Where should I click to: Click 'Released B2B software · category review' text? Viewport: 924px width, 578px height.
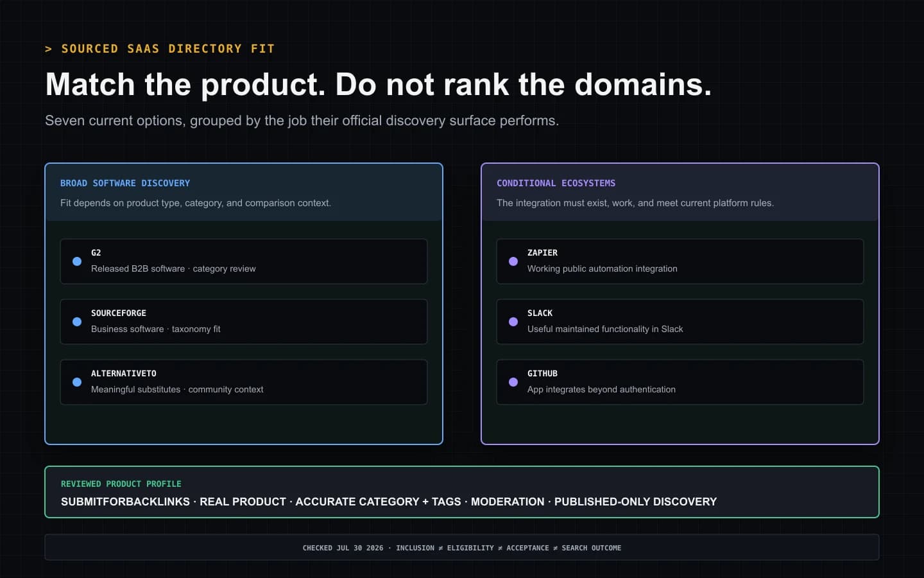pyautogui.click(x=173, y=269)
